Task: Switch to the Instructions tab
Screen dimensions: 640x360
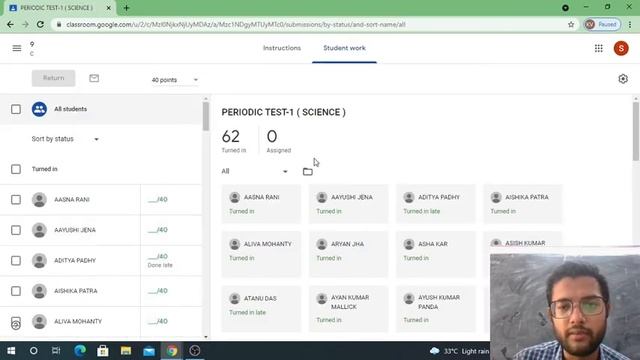Action: 282,48
